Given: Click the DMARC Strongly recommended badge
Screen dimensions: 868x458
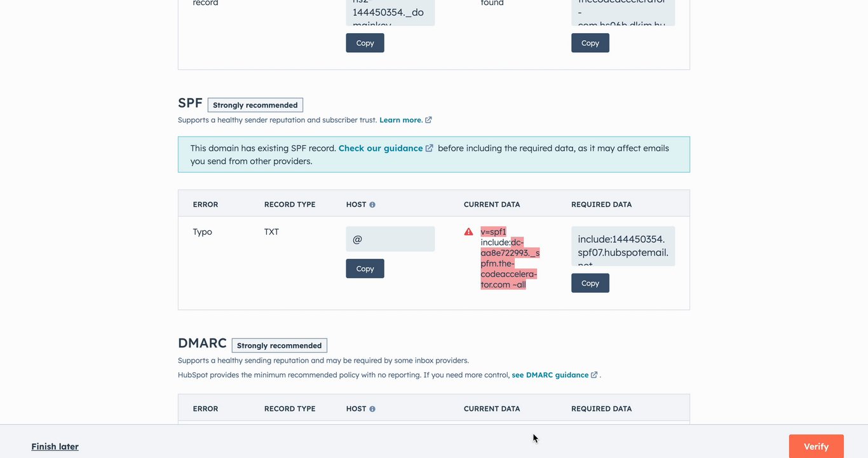Looking at the screenshot, I should point(279,345).
